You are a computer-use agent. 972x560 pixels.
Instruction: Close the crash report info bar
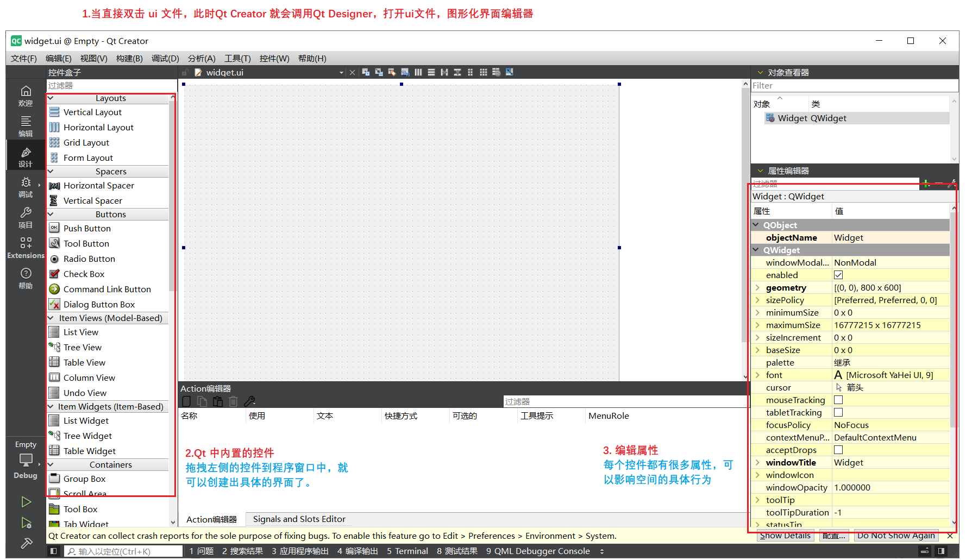tap(950, 536)
